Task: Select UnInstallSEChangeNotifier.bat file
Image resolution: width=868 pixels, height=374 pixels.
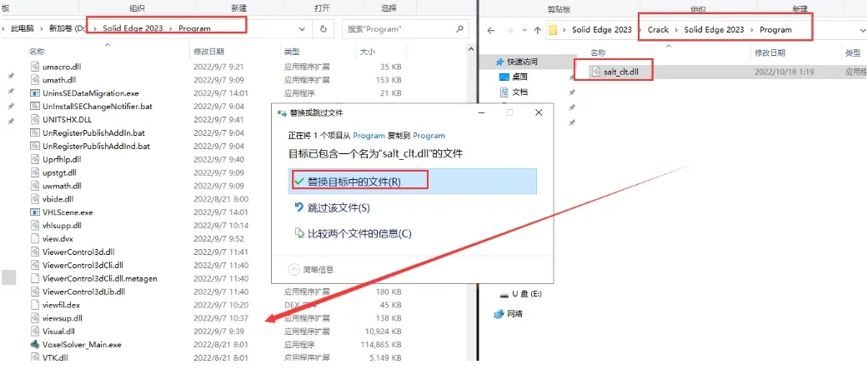Action: tap(97, 107)
